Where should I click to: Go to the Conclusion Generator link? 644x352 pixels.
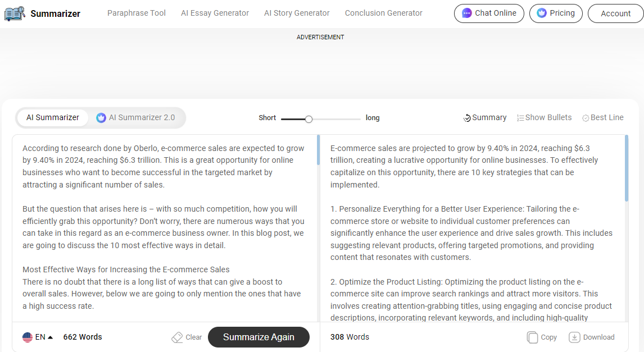click(x=383, y=13)
